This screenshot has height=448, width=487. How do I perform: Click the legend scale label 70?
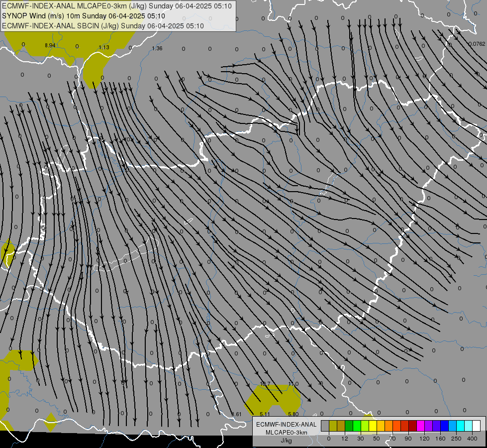tap(392, 439)
